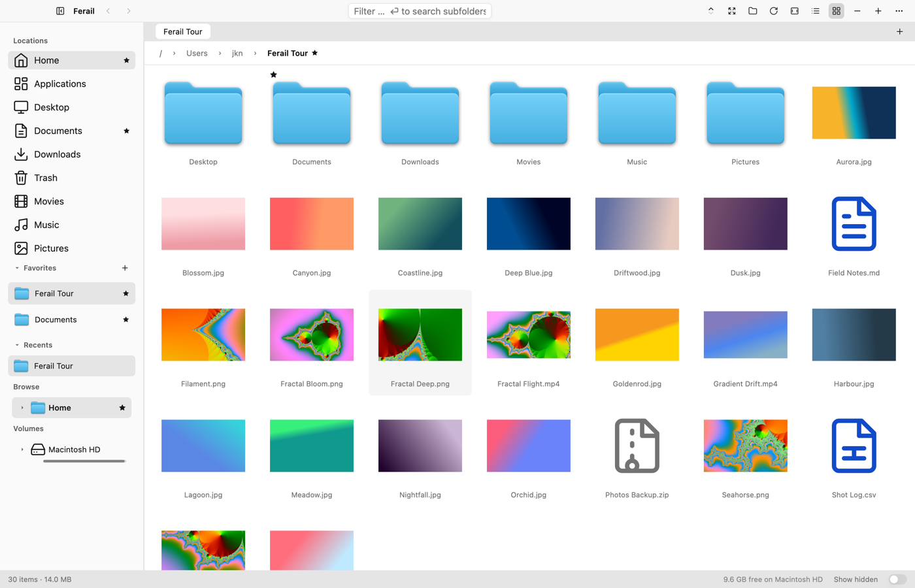Add a new tab with plus
The height and width of the screenshot is (588, 915).
(900, 31)
